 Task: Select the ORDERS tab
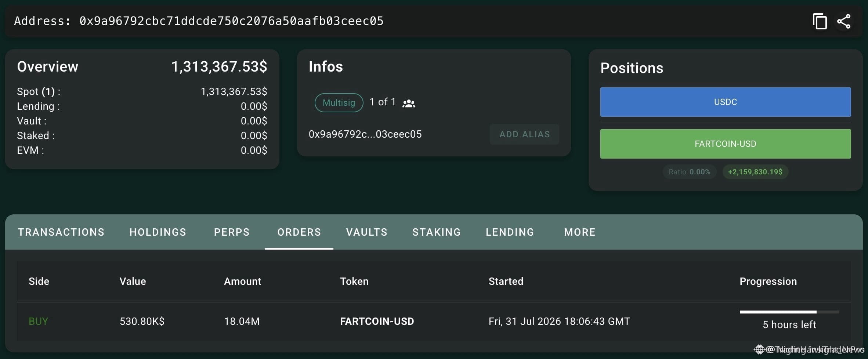(x=299, y=232)
